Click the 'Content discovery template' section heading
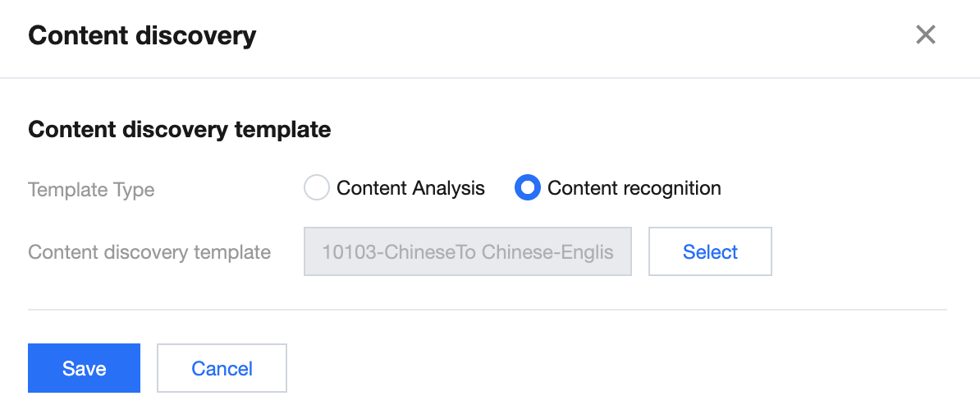The width and height of the screenshot is (980, 419). coord(179,129)
